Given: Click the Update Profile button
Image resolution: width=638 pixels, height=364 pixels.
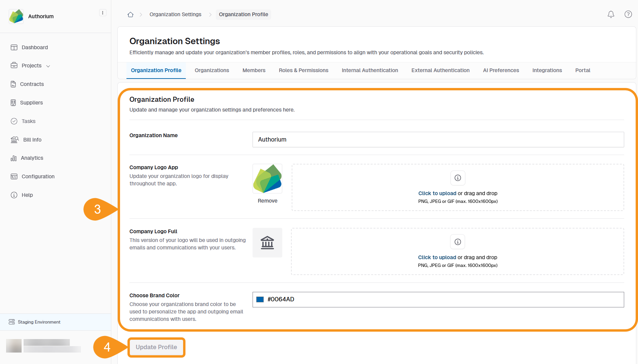Looking at the screenshot, I should tap(156, 347).
